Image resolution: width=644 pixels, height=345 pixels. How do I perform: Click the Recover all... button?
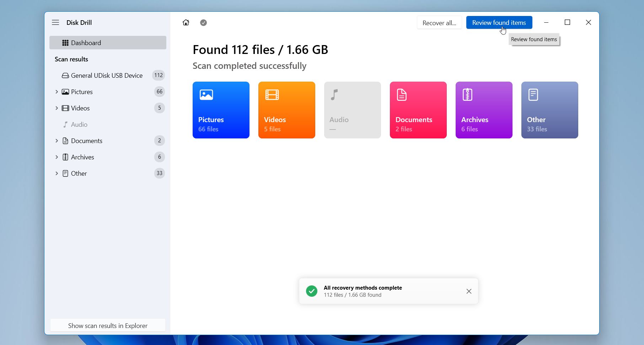(x=439, y=23)
